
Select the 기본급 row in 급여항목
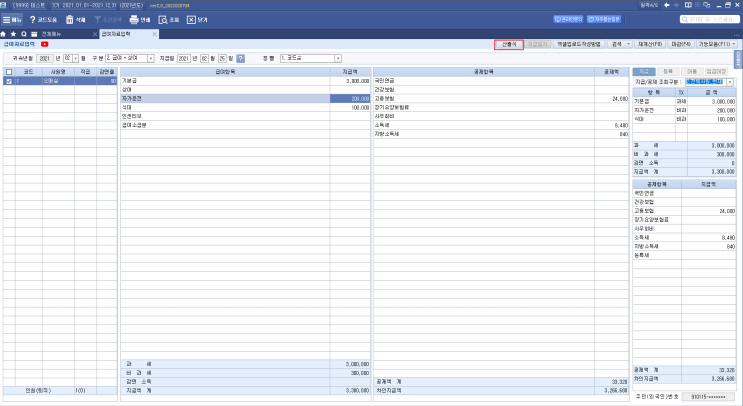[x=245, y=81]
